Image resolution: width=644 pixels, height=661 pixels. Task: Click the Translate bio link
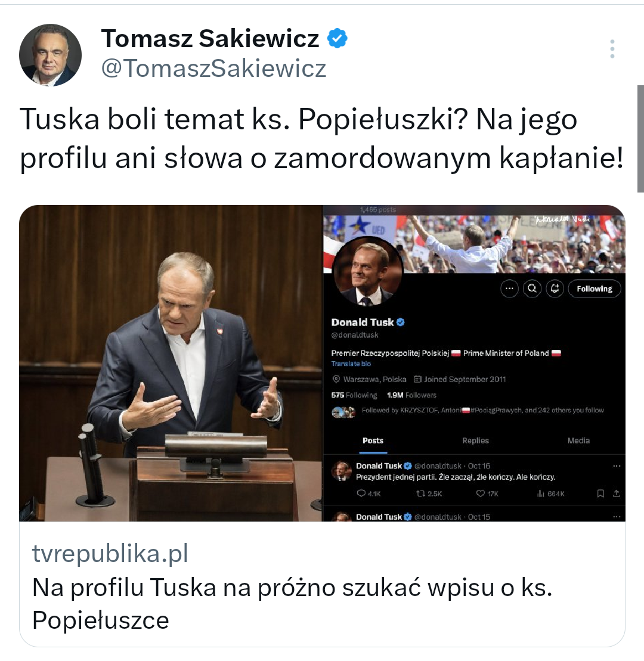tap(351, 364)
